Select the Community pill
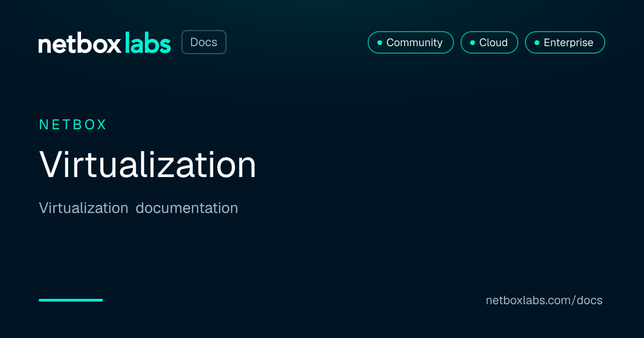Screen dimensions: 644x338 click(x=411, y=42)
